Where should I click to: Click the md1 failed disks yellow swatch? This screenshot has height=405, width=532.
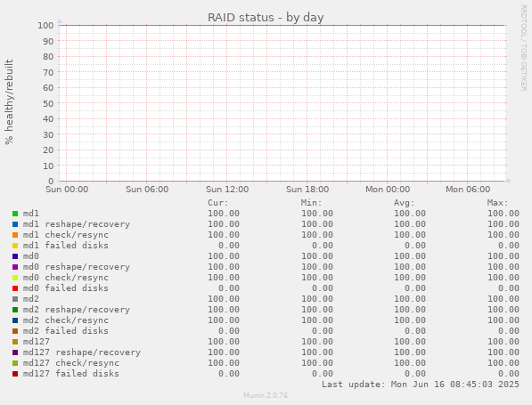(x=15, y=246)
